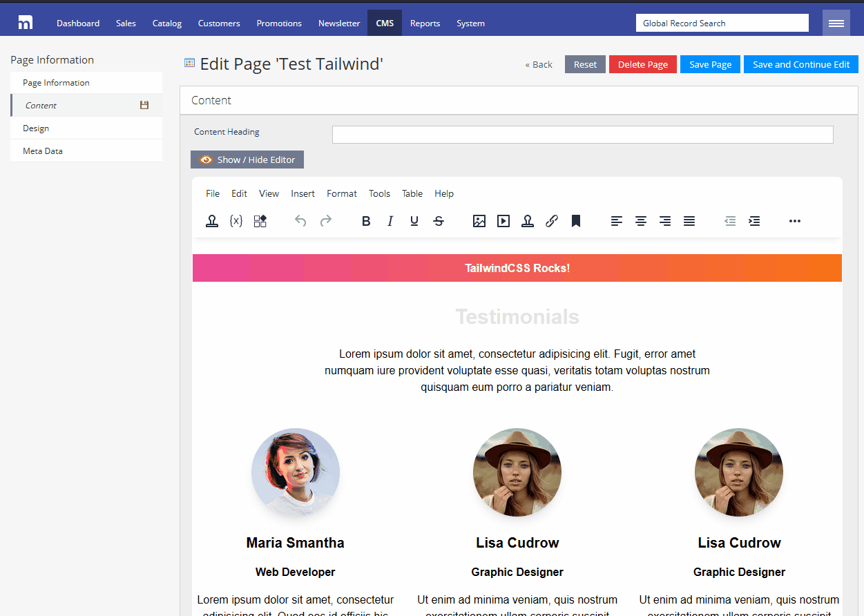Add an anchor with bookmark icon
The height and width of the screenshot is (616, 864).
[576, 221]
